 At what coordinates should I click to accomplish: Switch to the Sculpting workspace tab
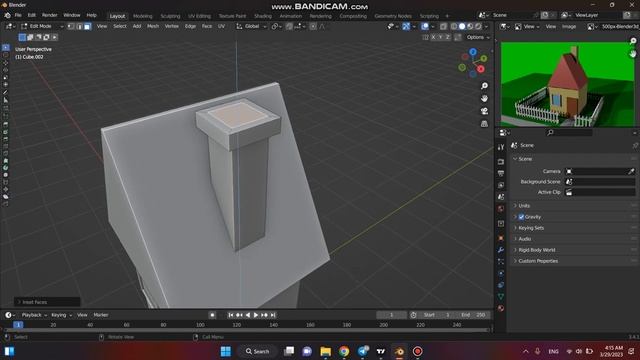[170, 16]
